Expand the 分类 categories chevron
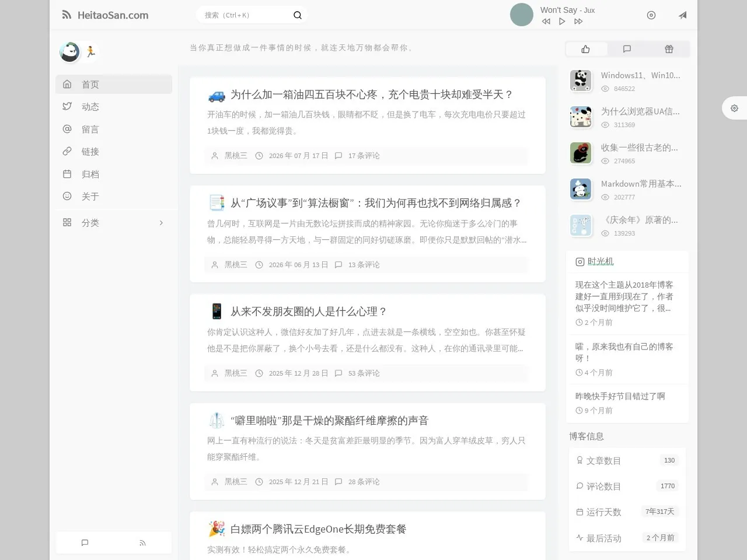 tap(161, 222)
